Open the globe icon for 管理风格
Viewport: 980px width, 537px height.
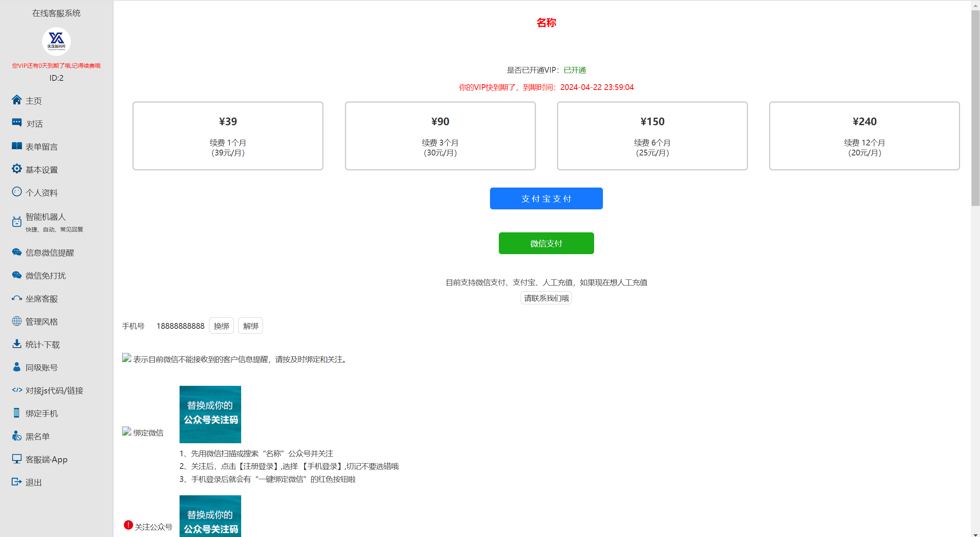(16, 321)
